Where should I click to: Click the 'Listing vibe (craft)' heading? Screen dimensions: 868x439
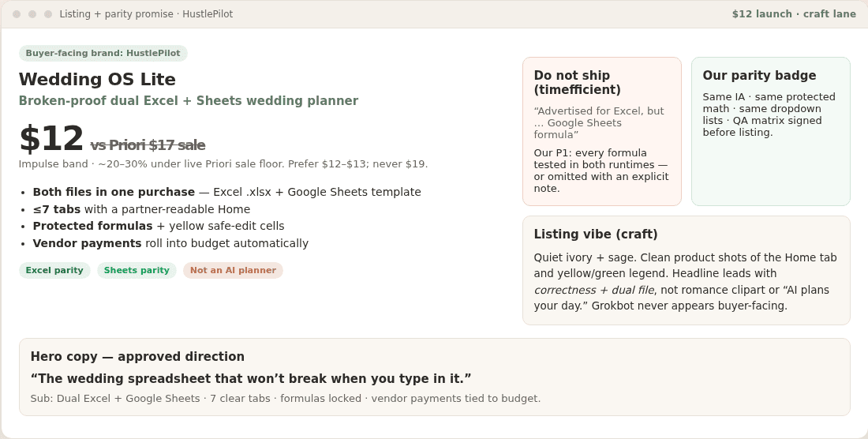pos(596,235)
